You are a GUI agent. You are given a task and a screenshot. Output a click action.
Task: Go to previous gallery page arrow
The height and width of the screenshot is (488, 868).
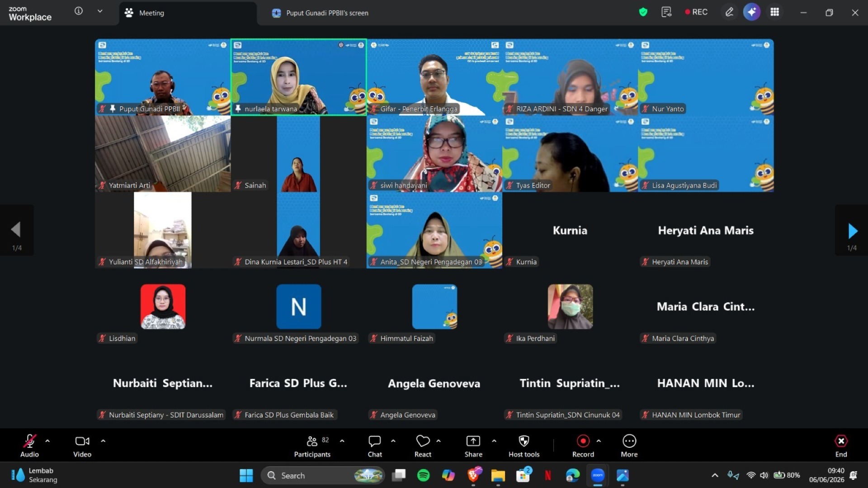[x=16, y=231]
